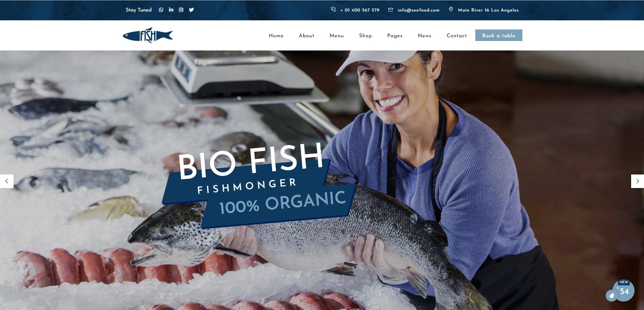Open the Instagram social icon
644x310 pixels.
[181, 10]
